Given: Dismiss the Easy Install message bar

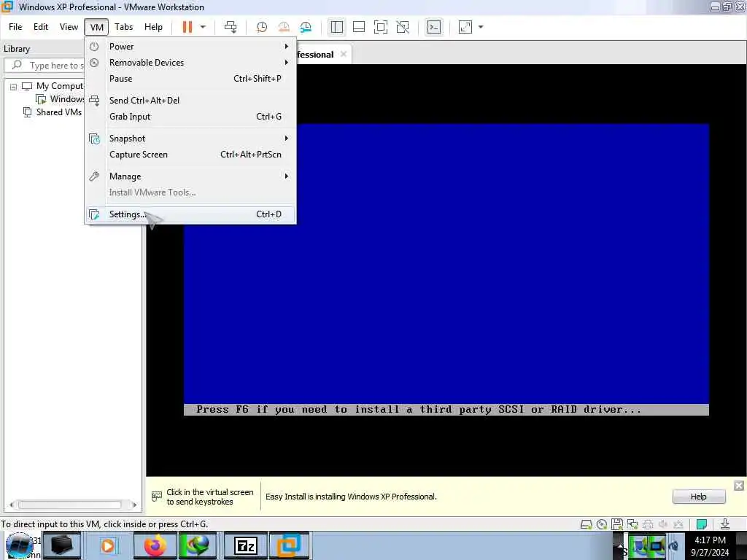Looking at the screenshot, I should point(739,486).
